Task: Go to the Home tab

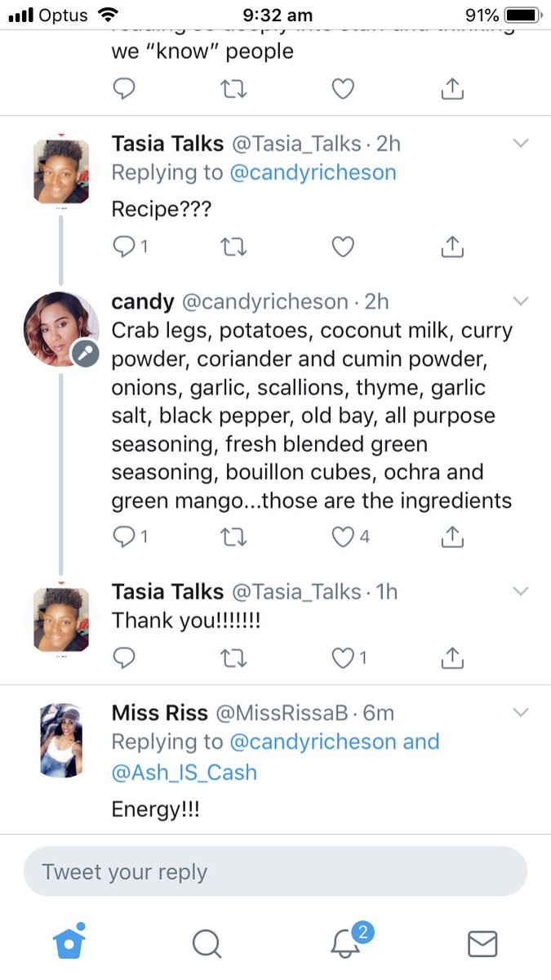Action: pyautogui.click(x=69, y=941)
